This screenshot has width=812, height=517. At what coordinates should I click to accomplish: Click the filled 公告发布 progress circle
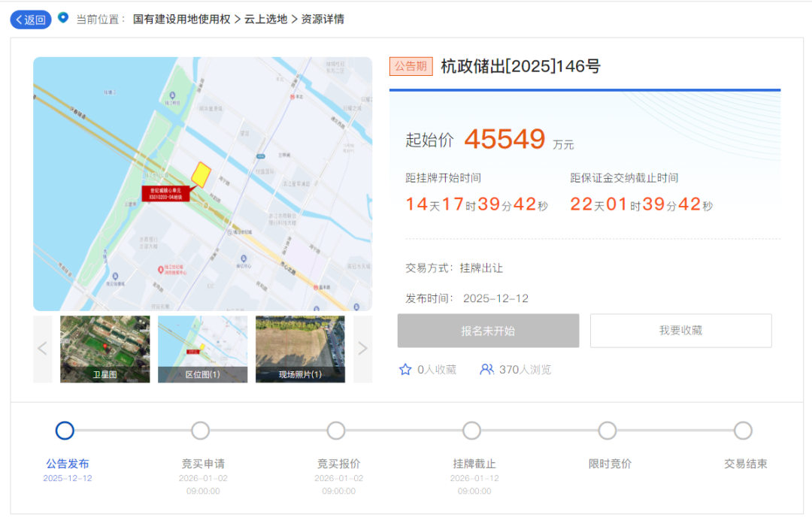click(x=65, y=431)
